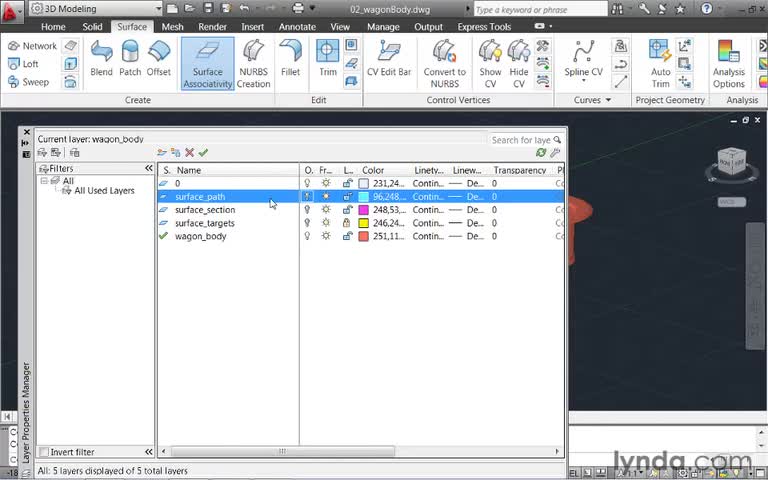Screen dimensions: 768x480
Task: Click cyan color swatch of surface_path
Action: [x=363, y=196]
